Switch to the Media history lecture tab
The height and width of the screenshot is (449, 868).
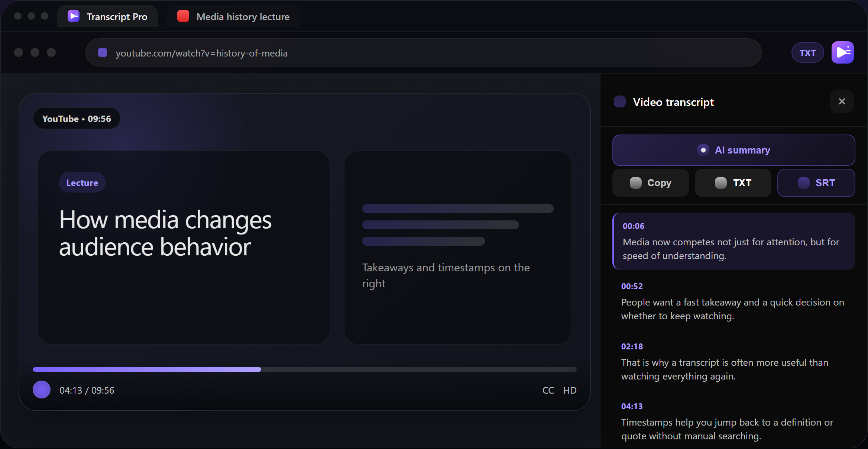242,16
